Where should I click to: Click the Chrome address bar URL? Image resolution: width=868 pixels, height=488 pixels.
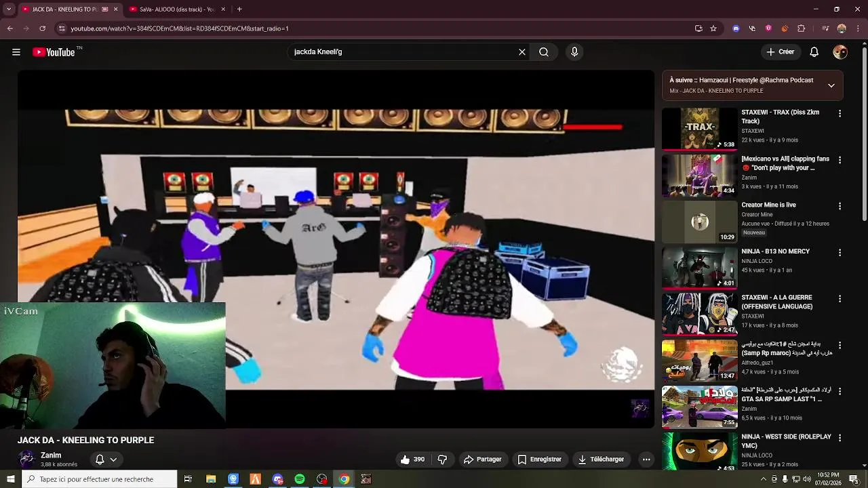tap(180, 28)
